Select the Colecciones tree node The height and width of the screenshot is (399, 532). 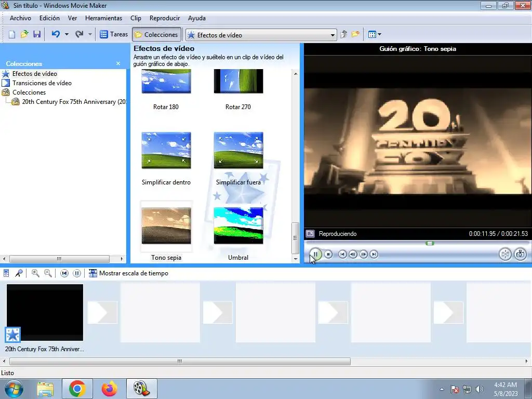29,92
